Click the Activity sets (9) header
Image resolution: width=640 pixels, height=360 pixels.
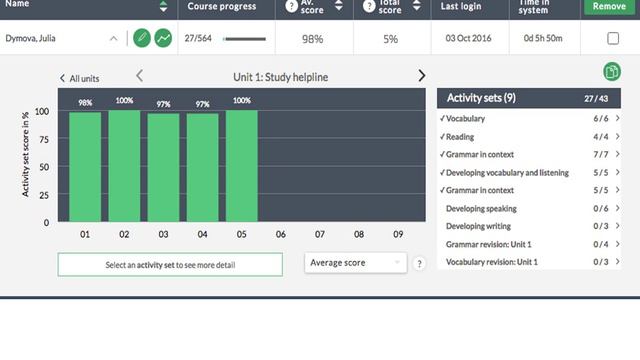click(481, 98)
